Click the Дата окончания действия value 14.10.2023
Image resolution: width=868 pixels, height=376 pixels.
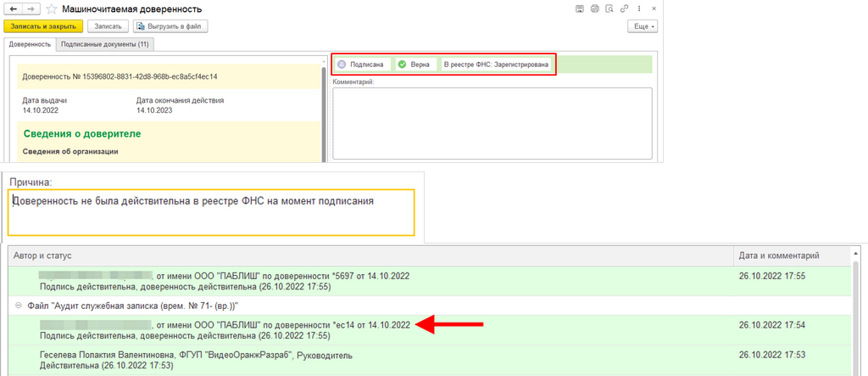click(154, 110)
